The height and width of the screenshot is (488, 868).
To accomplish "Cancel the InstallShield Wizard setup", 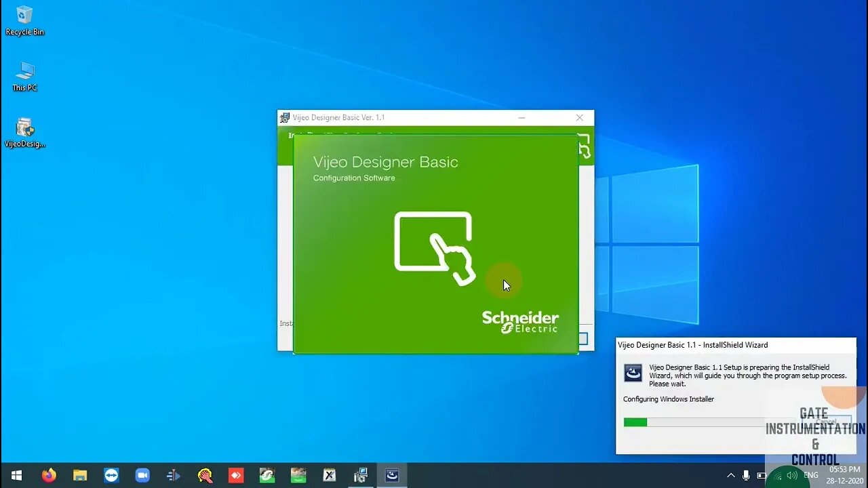I will pos(825,422).
